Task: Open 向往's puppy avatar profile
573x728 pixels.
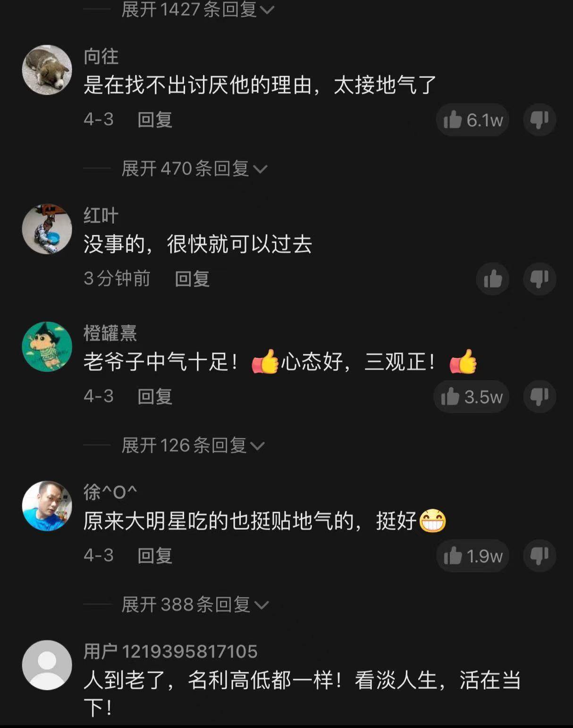Action: click(47, 70)
